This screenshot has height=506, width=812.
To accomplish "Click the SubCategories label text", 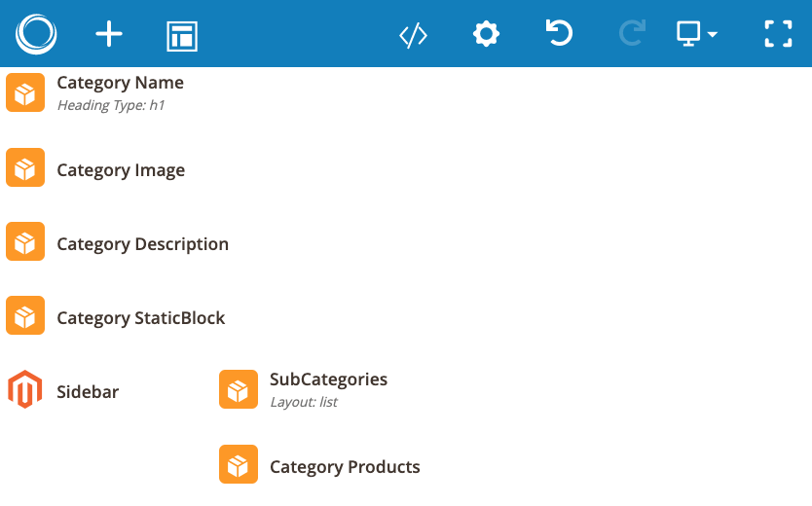I will tap(328, 379).
